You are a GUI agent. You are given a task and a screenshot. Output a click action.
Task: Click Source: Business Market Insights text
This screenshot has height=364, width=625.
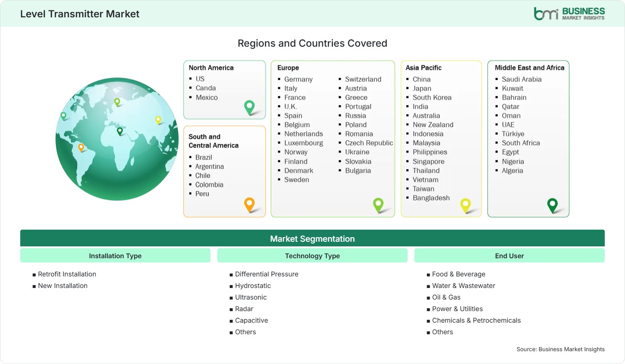coord(561,349)
